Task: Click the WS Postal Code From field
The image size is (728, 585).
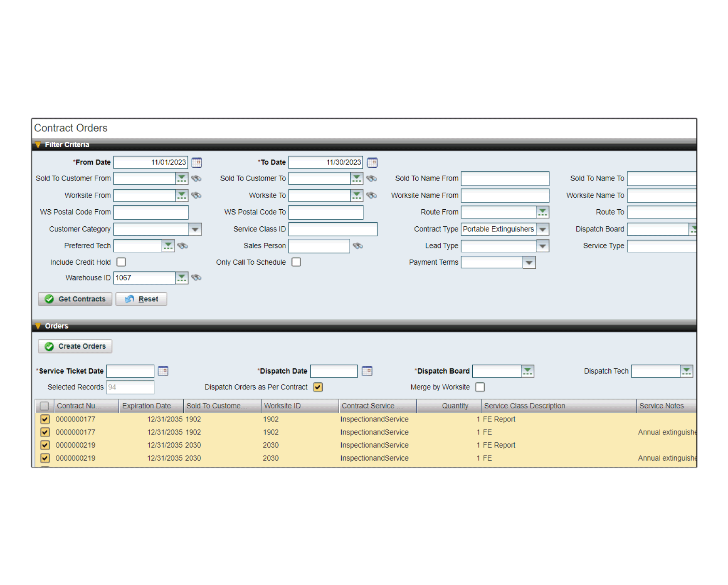Action: click(151, 212)
